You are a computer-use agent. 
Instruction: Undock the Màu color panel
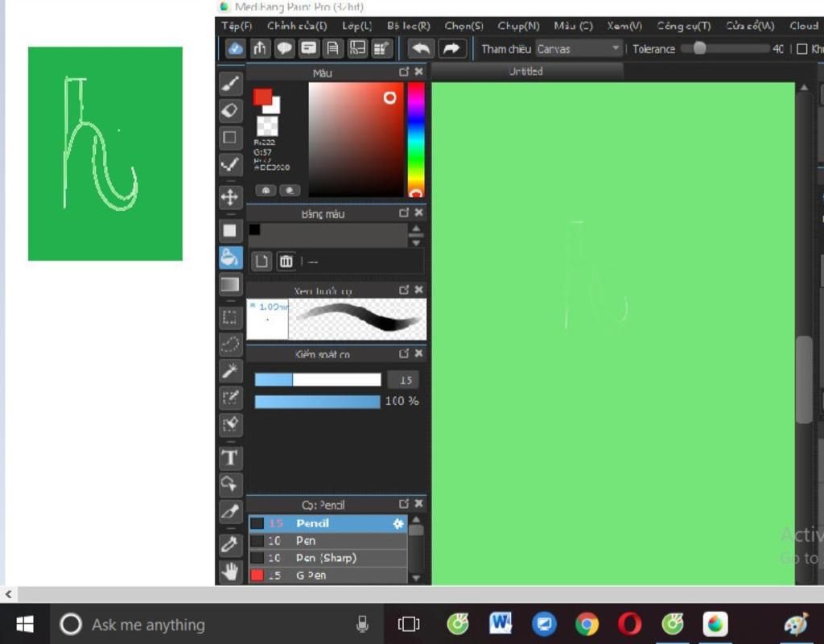click(404, 72)
